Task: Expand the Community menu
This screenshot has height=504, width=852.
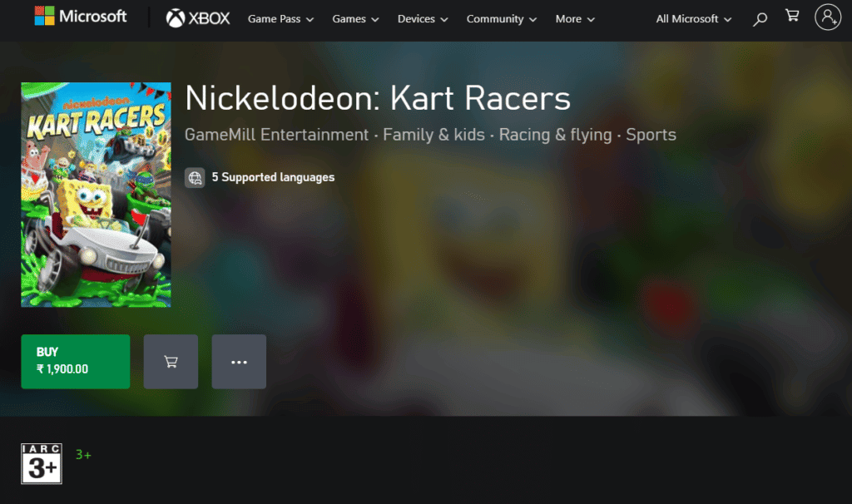Action: coord(501,19)
